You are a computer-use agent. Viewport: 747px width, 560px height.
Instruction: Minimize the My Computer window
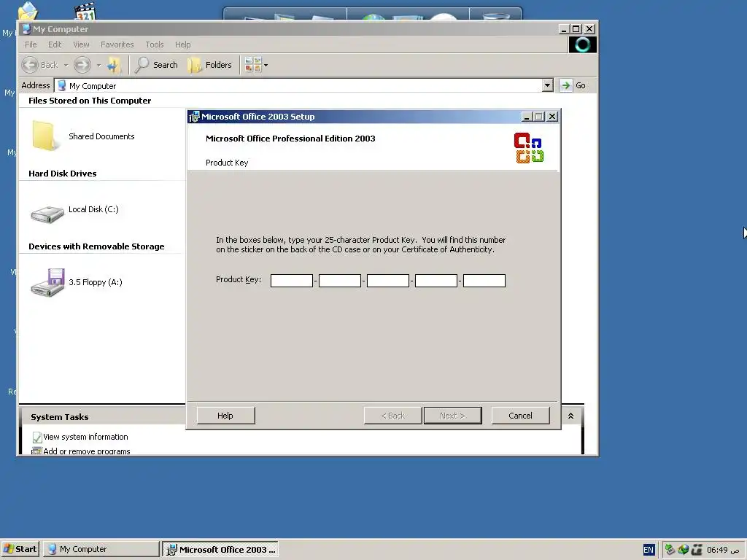pyautogui.click(x=564, y=29)
